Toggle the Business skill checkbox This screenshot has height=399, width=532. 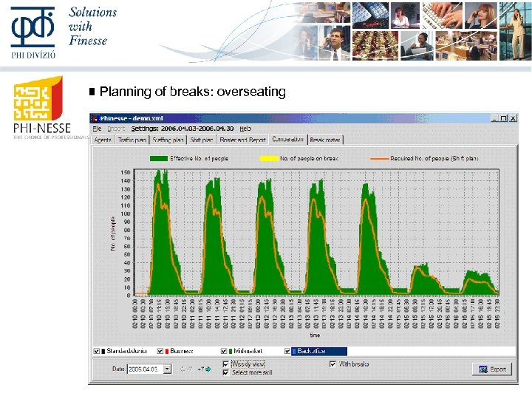click(160, 351)
